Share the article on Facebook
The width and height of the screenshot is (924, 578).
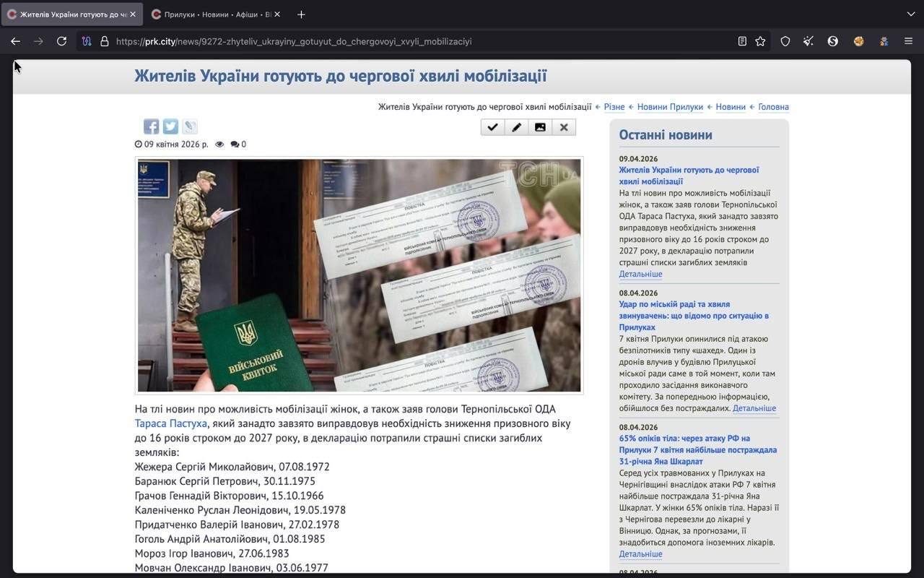pos(151,126)
